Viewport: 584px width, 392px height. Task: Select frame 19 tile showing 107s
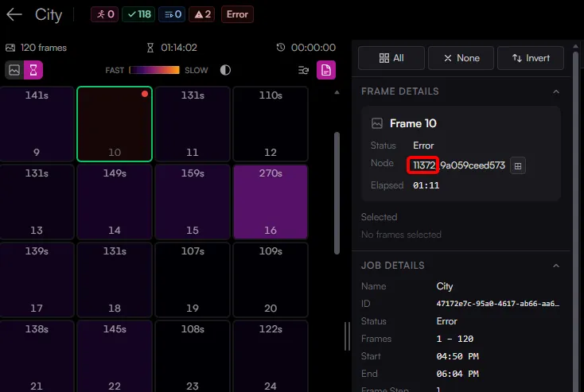[193, 280]
